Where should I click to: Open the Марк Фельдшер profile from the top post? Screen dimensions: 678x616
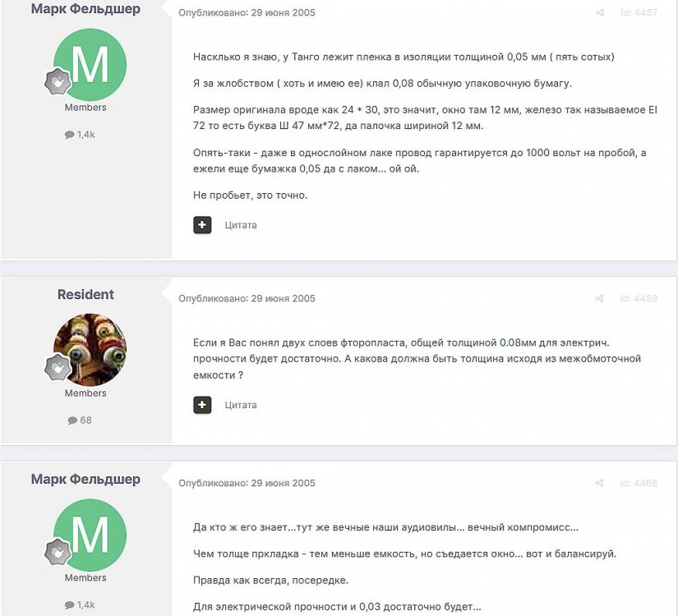pos(85,8)
